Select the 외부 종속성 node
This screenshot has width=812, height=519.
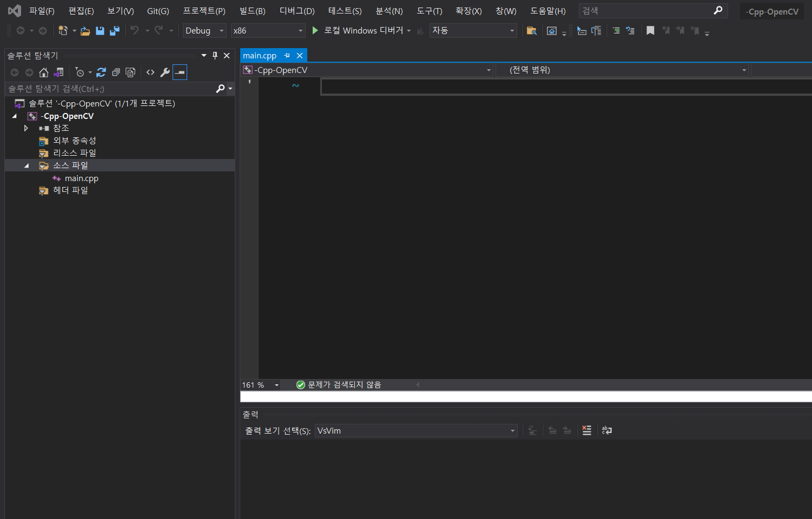point(75,141)
